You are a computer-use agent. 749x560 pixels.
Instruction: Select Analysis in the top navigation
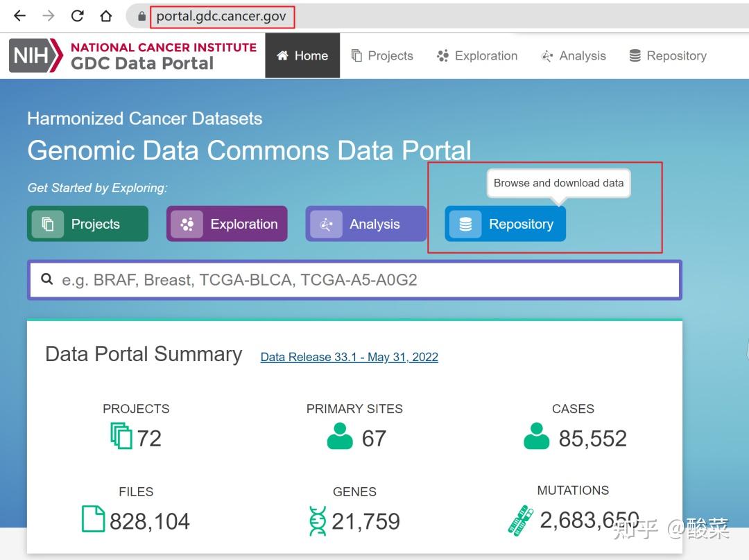[x=574, y=56]
